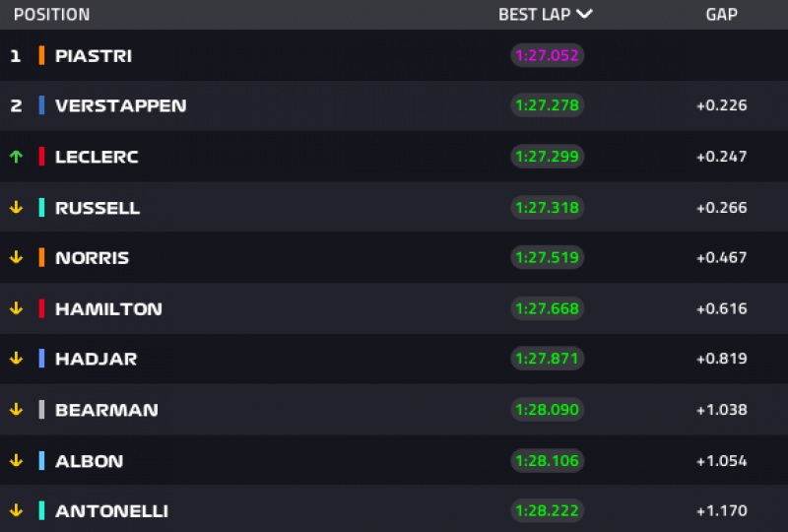The width and height of the screenshot is (788, 532).
Task: Click Leclerc's red team color bar
Action: [x=41, y=157]
